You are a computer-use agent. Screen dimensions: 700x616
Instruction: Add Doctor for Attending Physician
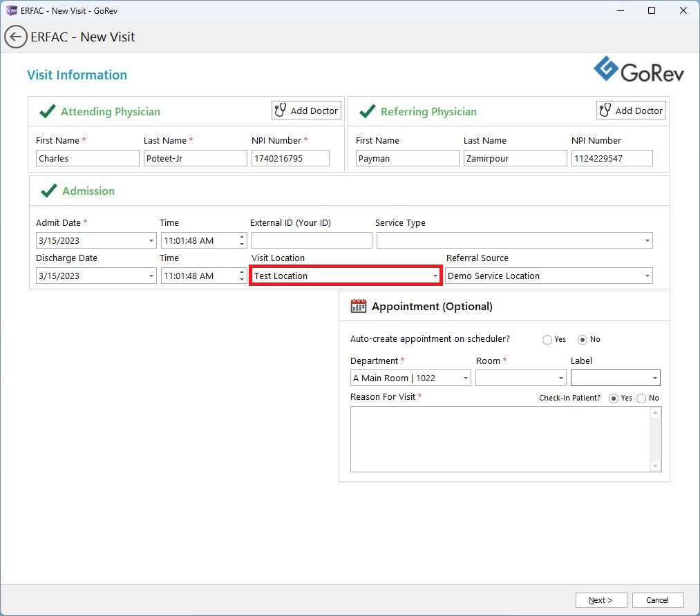pyautogui.click(x=306, y=110)
